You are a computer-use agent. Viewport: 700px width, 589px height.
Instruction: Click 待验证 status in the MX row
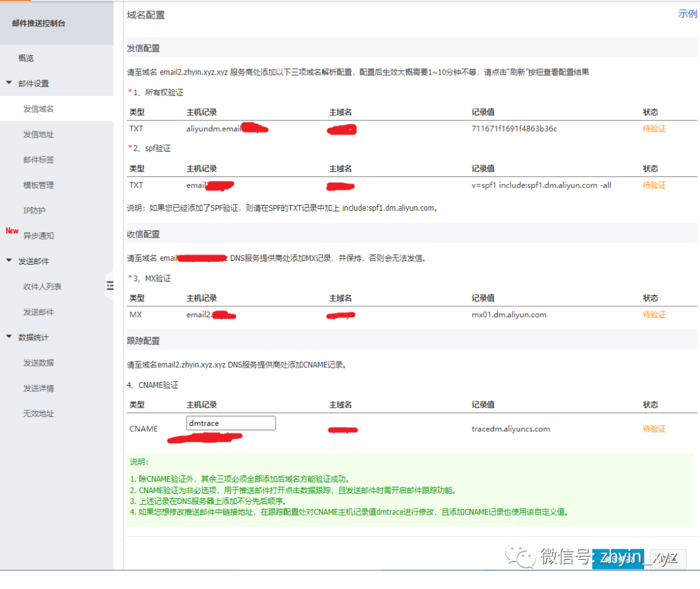tap(654, 315)
